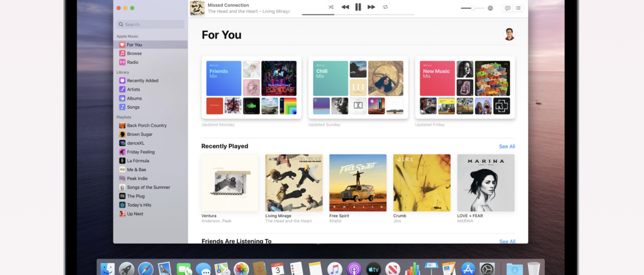
Task: Click Anderson .Paak artist name
Action: coord(216,221)
